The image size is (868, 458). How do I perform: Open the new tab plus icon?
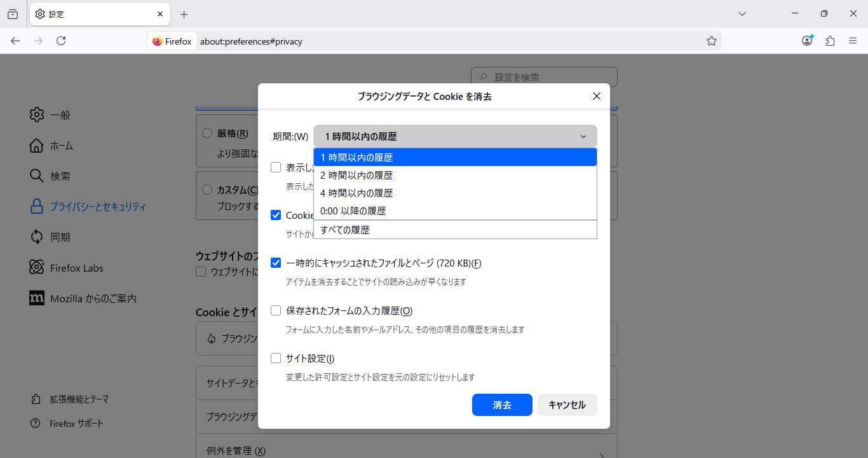click(184, 14)
